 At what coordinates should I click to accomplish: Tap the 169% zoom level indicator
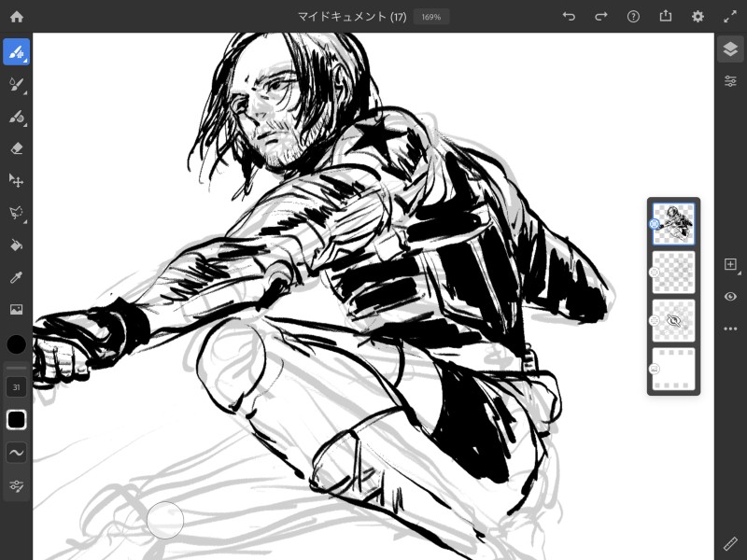pyautogui.click(x=431, y=17)
